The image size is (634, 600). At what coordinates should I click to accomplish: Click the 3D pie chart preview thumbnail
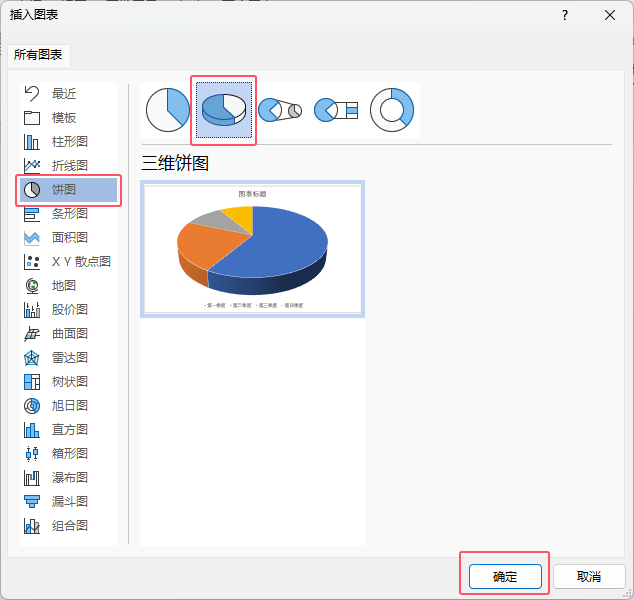tap(252, 249)
